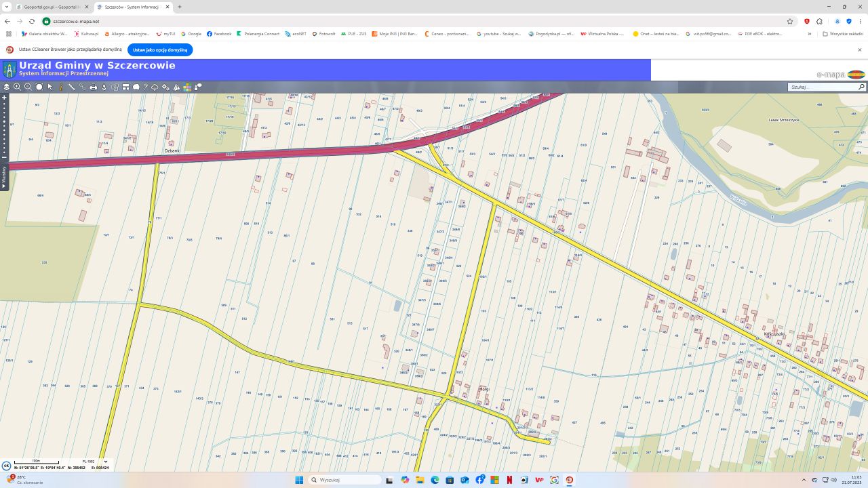
Task: Select the orange info identify tool
Action: click(x=60, y=87)
